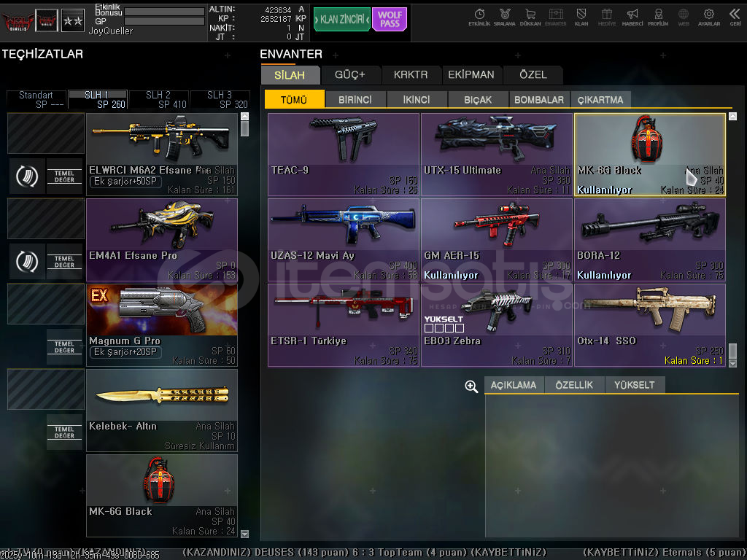This screenshot has width=747, height=560.
Task: Click the equipment list scroll-up arrow
Action: (245, 116)
